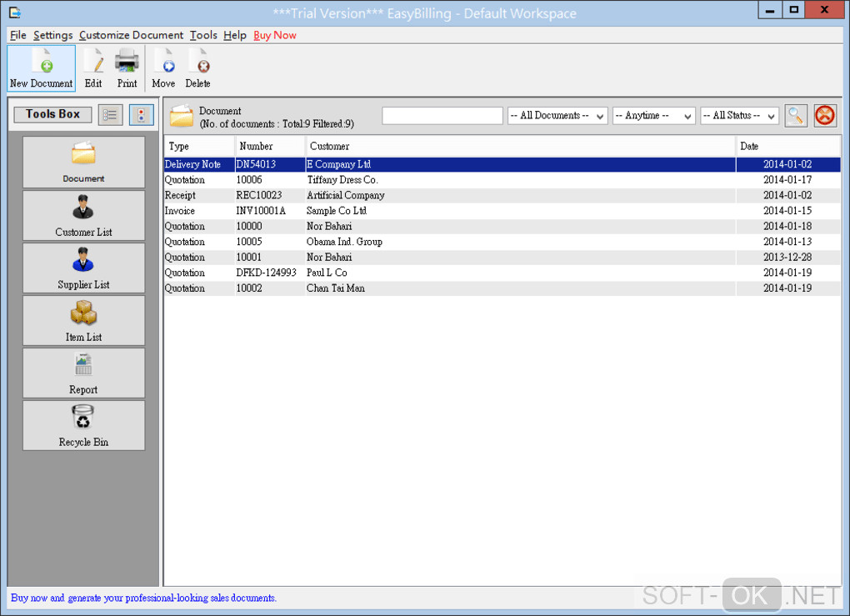Print the selected document
The width and height of the screenshot is (850, 616).
pos(127,68)
